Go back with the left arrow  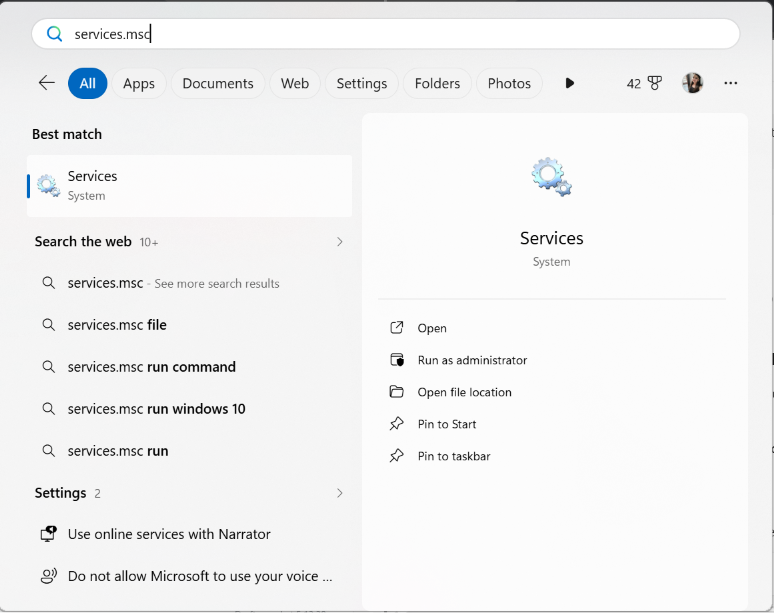click(x=47, y=83)
